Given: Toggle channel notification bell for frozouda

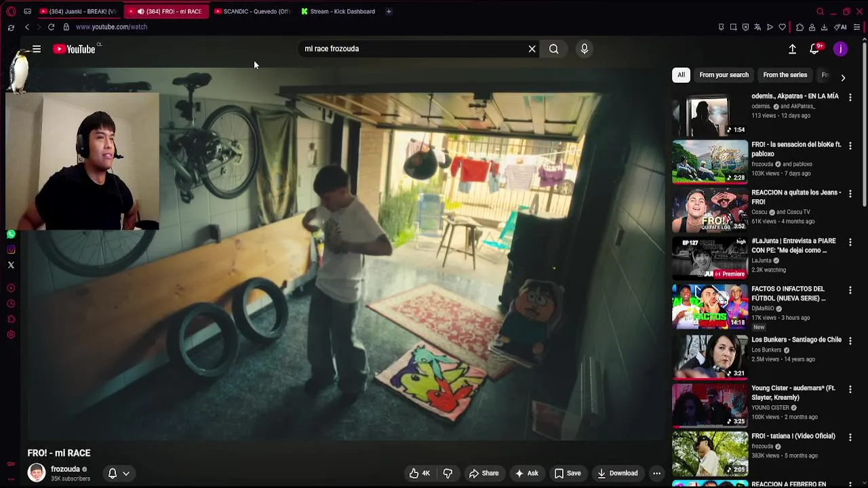Looking at the screenshot, I should [113, 474].
